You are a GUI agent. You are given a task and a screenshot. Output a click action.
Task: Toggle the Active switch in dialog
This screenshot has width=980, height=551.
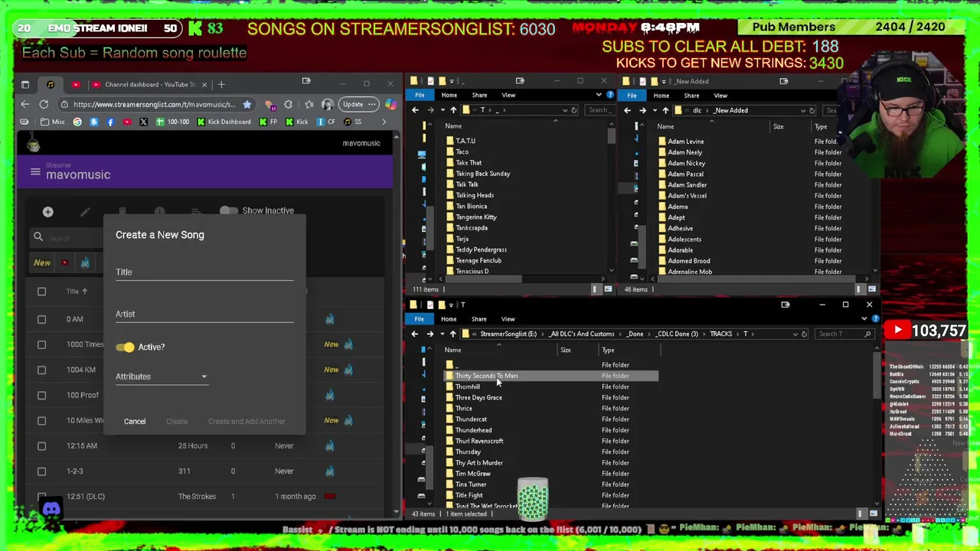point(126,347)
